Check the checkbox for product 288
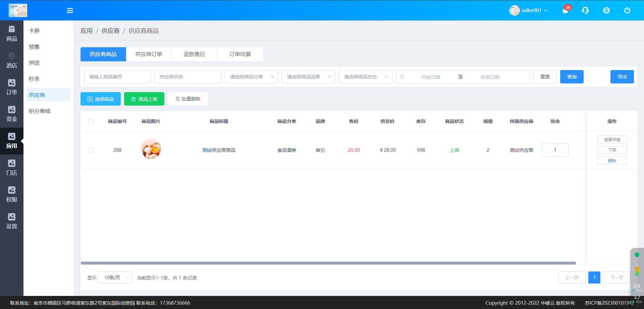Viewport: 644px width, 309px height. (x=91, y=150)
